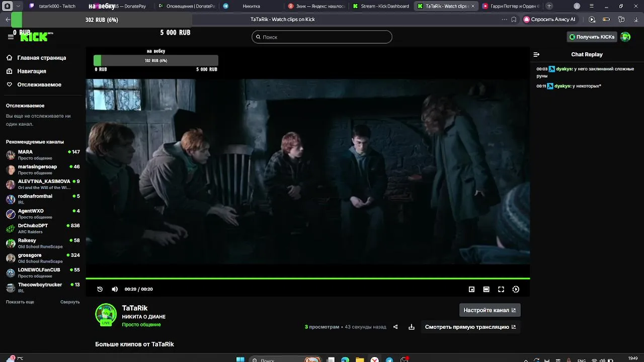The width and height of the screenshot is (644, 362).
Task: Open File Explorer from the taskbar
Action: click(x=360, y=359)
